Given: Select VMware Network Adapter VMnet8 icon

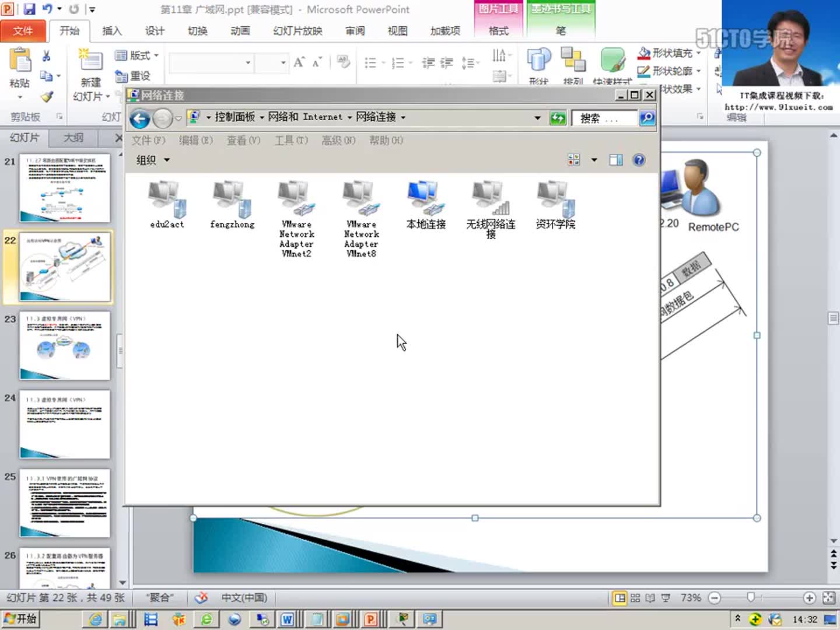Looking at the screenshot, I should [x=361, y=218].
